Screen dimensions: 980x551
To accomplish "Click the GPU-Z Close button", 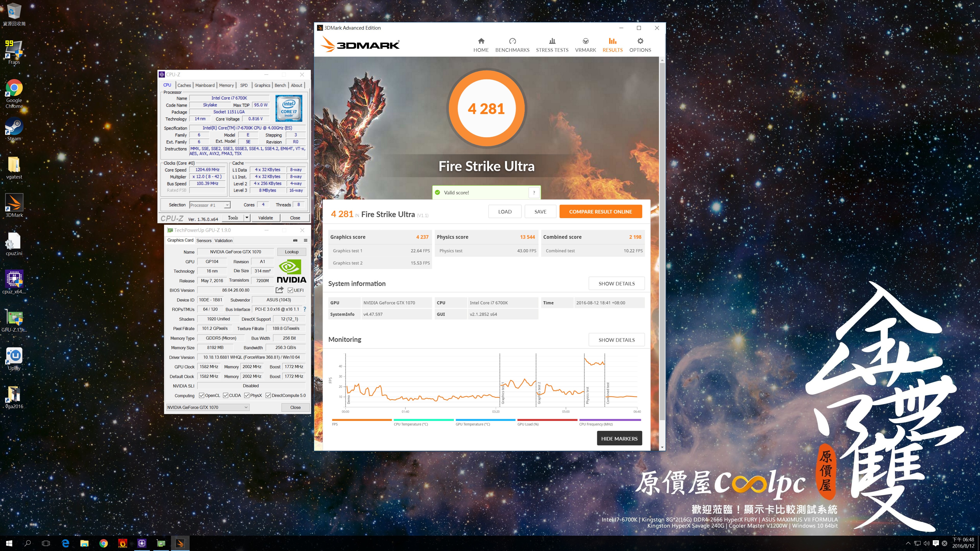I will (295, 407).
